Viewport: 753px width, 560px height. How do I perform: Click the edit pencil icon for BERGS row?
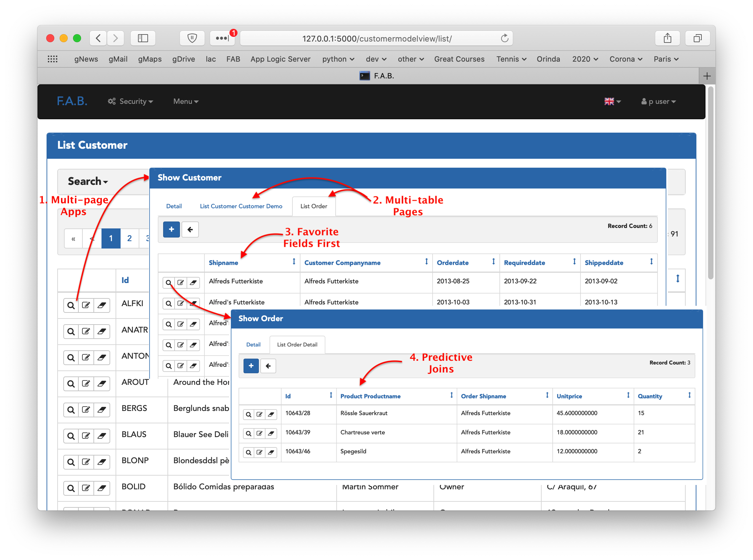[x=86, y=410]
